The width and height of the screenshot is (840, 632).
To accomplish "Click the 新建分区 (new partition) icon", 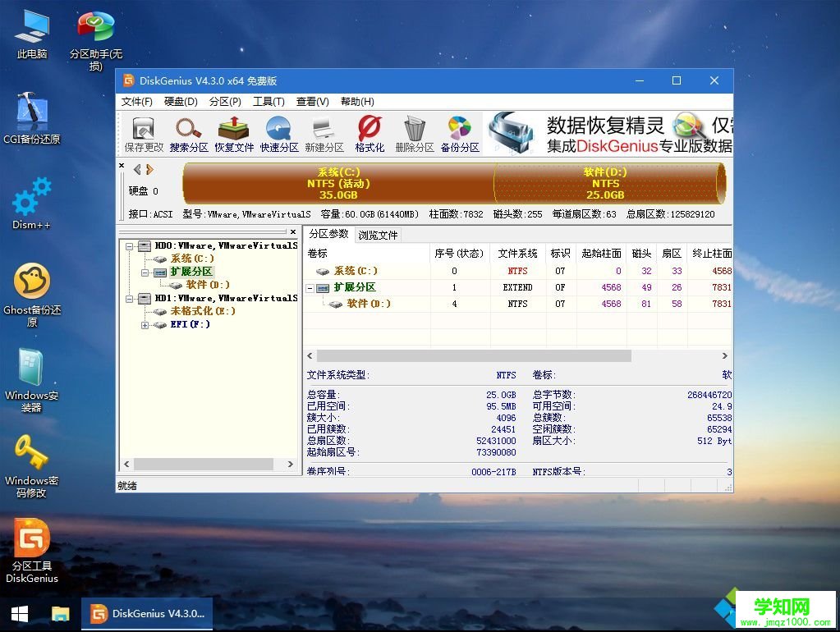I will (324, 133).
